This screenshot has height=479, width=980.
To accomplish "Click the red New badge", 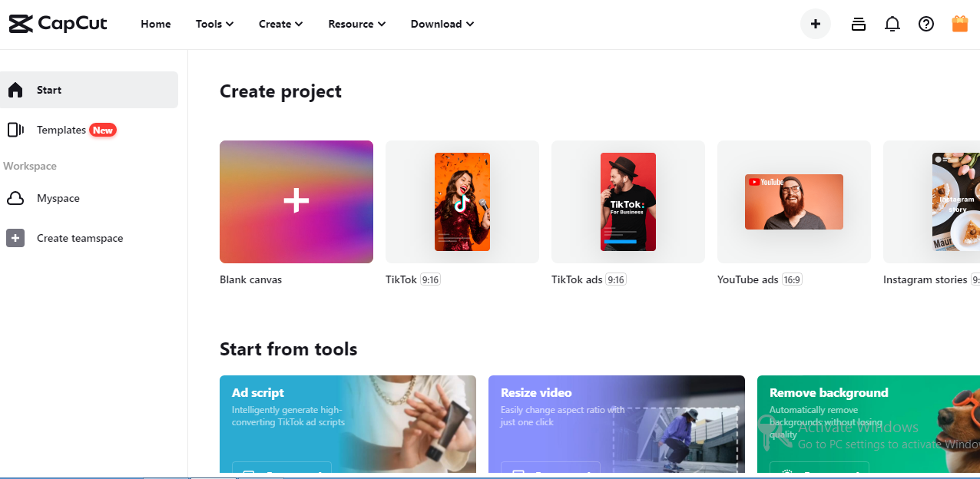I will [103, 130].
